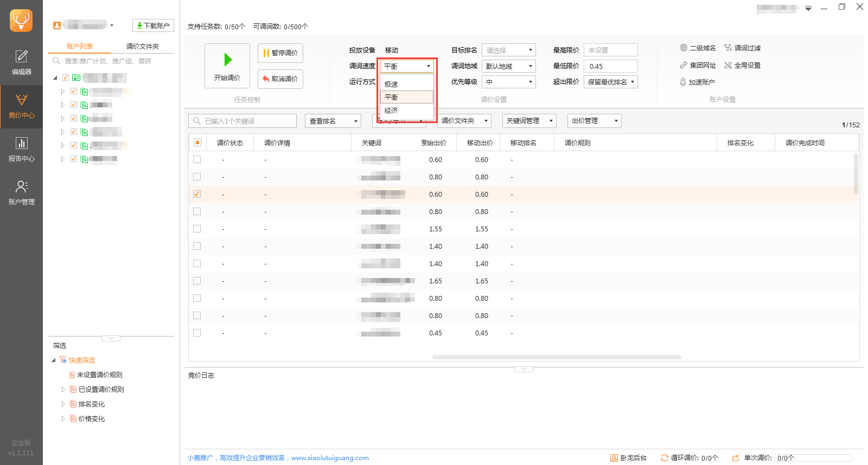Open 调词过滤 keyword filter setting
This screenshot has height=465, width=868.
pos(742,48)
